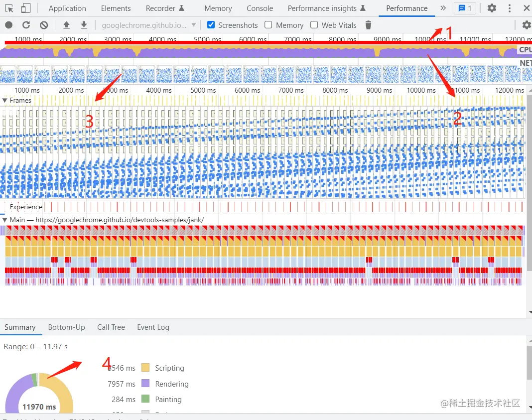Click the first screenshot thumbnail in filmstrip

(7, 74)
